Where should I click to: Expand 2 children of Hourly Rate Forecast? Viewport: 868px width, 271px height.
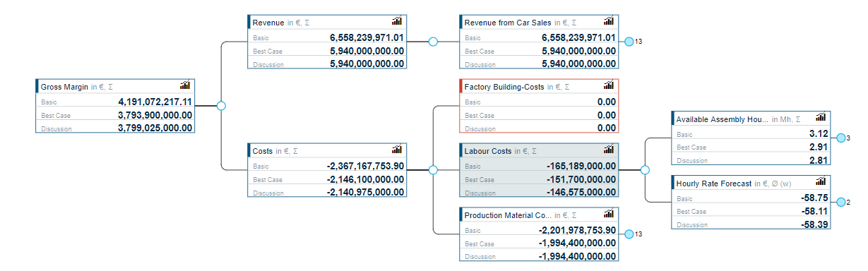click(x=840, y=202)
